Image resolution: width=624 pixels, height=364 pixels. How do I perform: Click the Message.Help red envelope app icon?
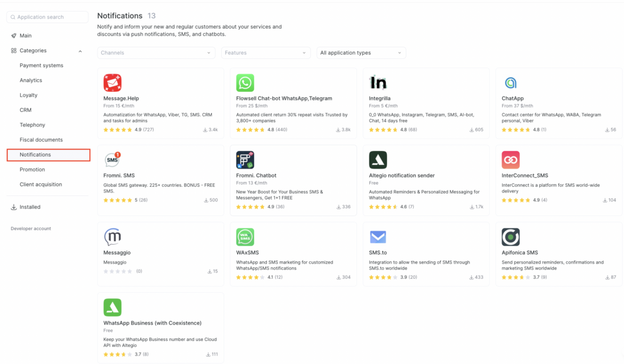point(112,83)
